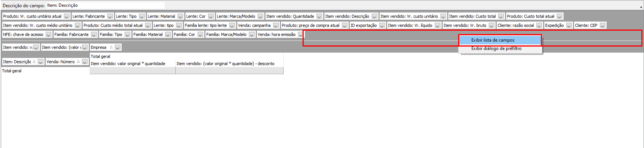Open the 'ID exportação' filter dropdown
Viewport: 644px width, 148px height.
(382, 25)
